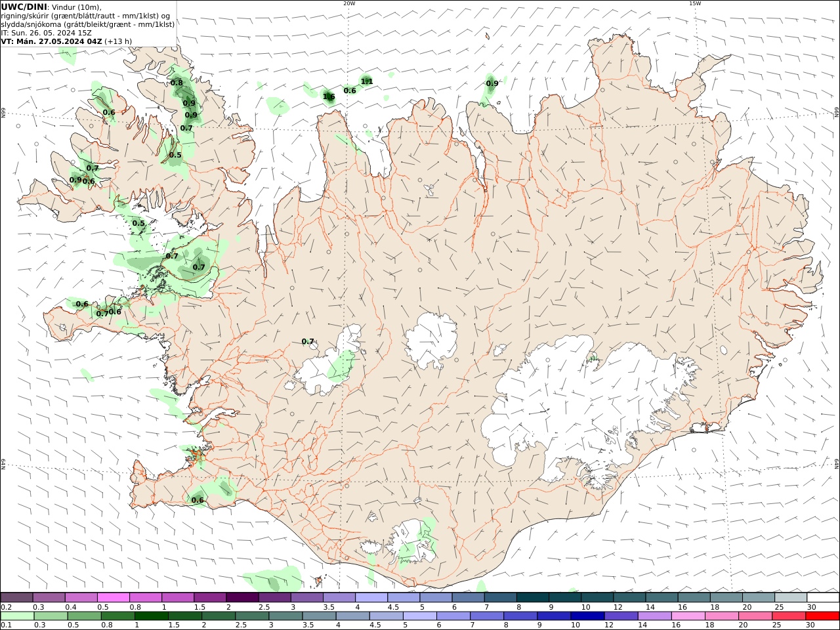
Task: Click the '0.7' value beside the central-west glacier
Action: tap(308, 341)
